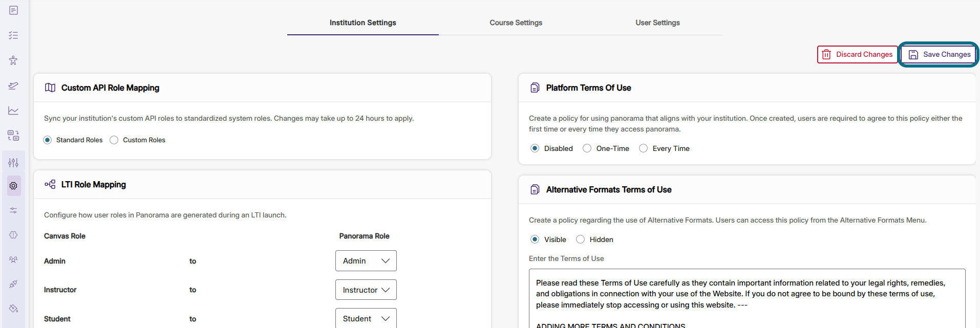Click the paint bucket icon in sidebar
980x328 pixels.
point(14,309)
